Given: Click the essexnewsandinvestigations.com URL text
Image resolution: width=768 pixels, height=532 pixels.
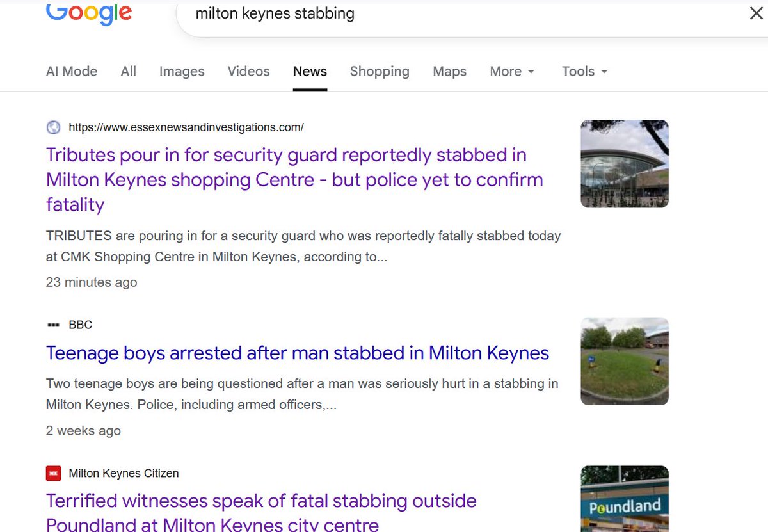Looking at the screenshot, I should click(186, 127).
